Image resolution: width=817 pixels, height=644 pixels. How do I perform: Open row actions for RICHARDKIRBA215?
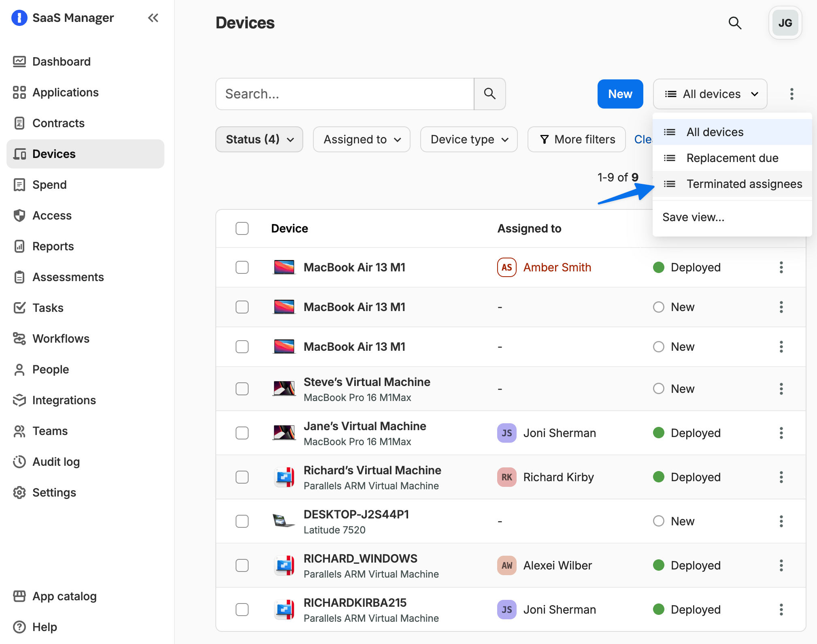click(781, 610)
